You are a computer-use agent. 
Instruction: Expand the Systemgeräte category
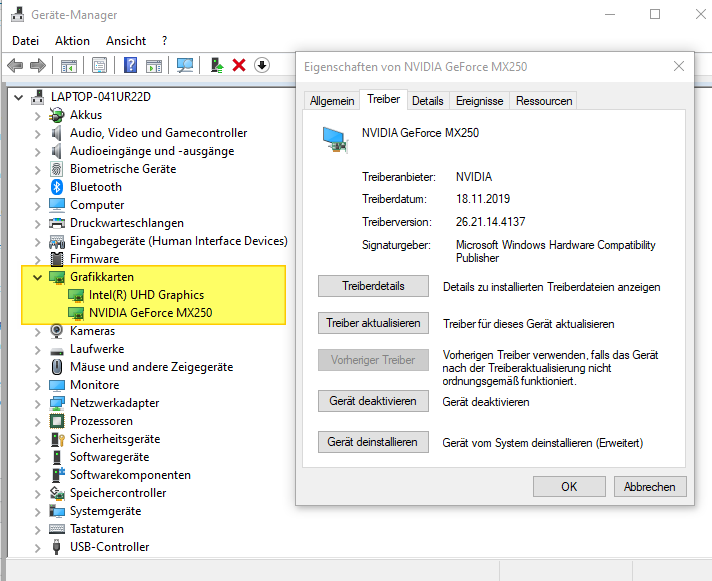tap(37, 512)
